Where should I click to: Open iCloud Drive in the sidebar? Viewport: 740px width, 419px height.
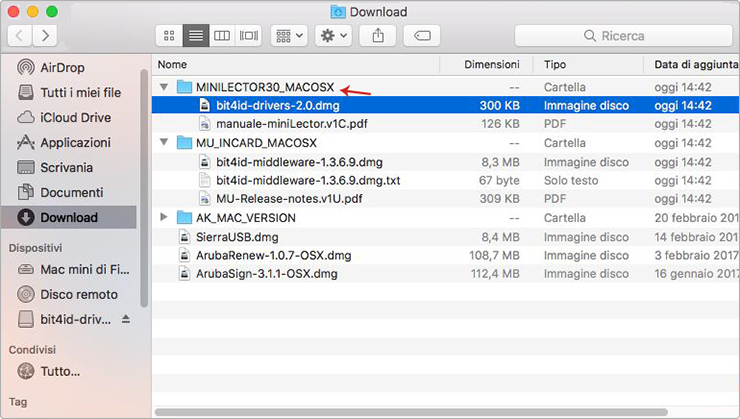(64, 117)
